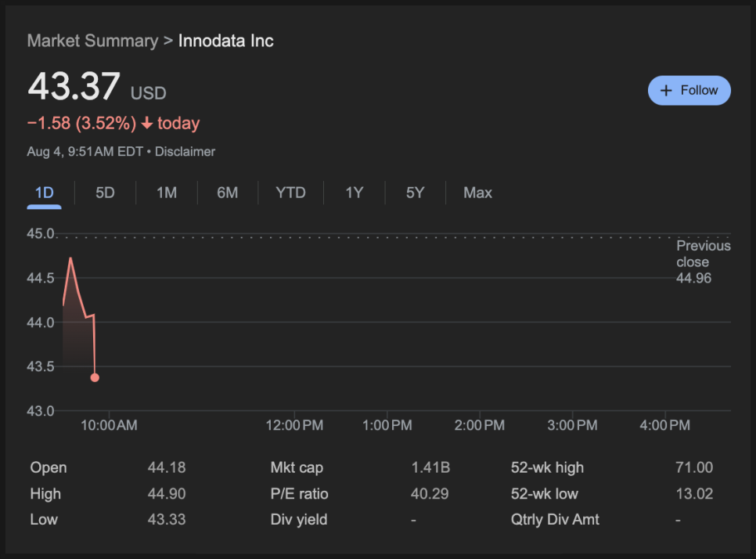Show the 1Y chart range
This screenshot has height=559, width=756.
(x=355, y=193)
